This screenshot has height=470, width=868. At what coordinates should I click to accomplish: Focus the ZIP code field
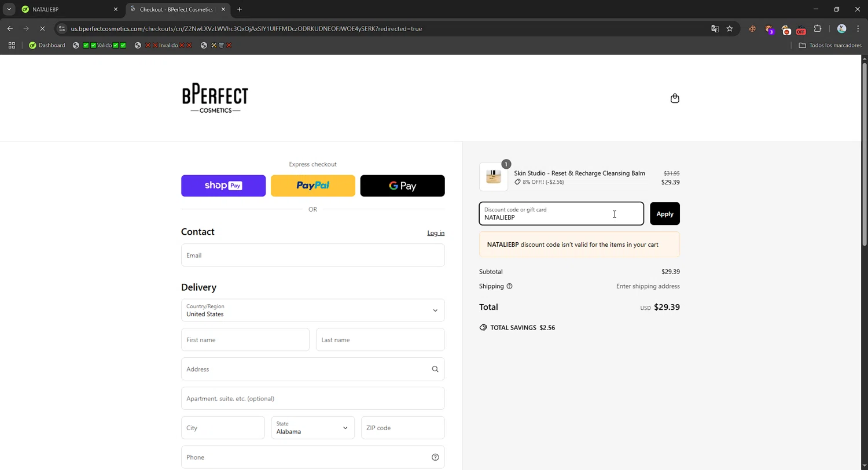pos(403,428)
